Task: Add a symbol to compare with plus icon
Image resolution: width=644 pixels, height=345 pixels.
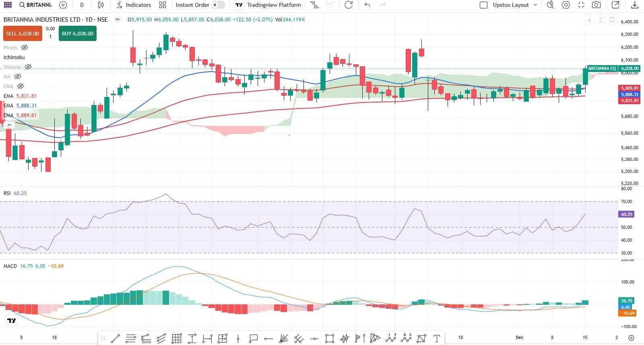Action: click(63, 5)
